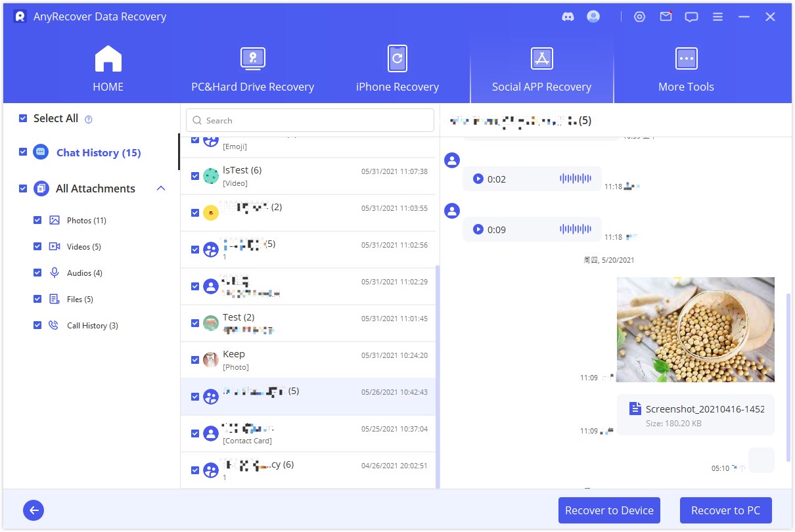This screenshot has width=795, height=532.
Task: Click the Select All help icon
Action: click(x=89, y=120)
